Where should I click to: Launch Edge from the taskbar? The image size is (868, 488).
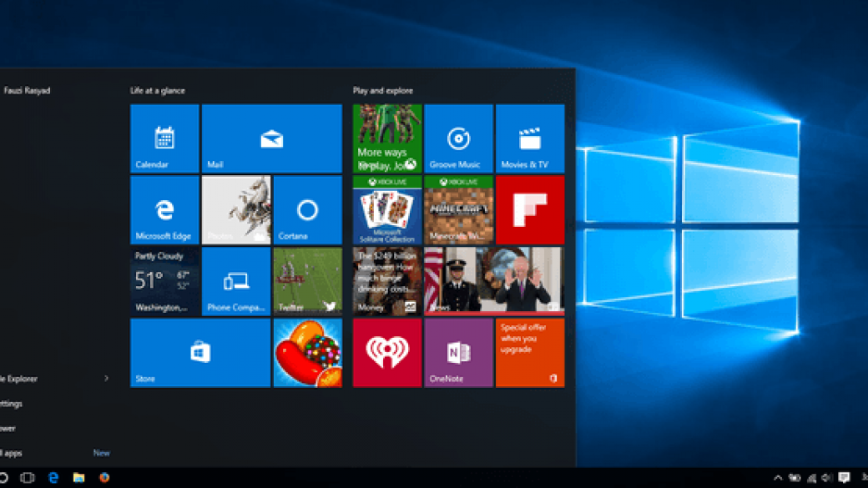pos(53,477)
